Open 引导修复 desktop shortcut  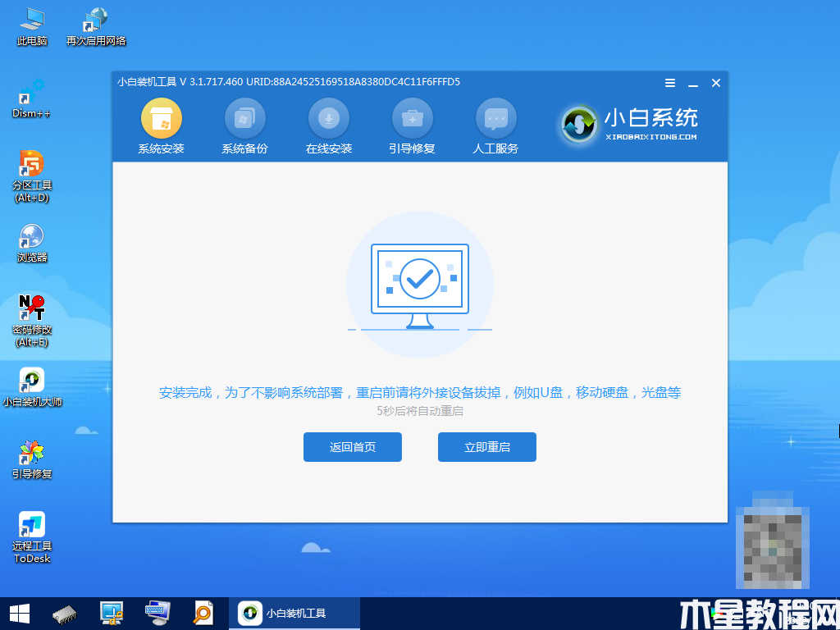32,459
